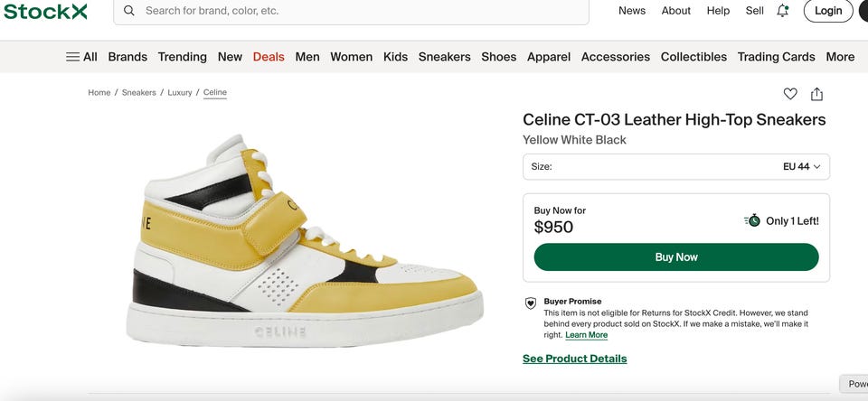This screenshot has height=401, width=868.
Task: Favorite this item with heart icon
Action: click(x=790, y=94)
